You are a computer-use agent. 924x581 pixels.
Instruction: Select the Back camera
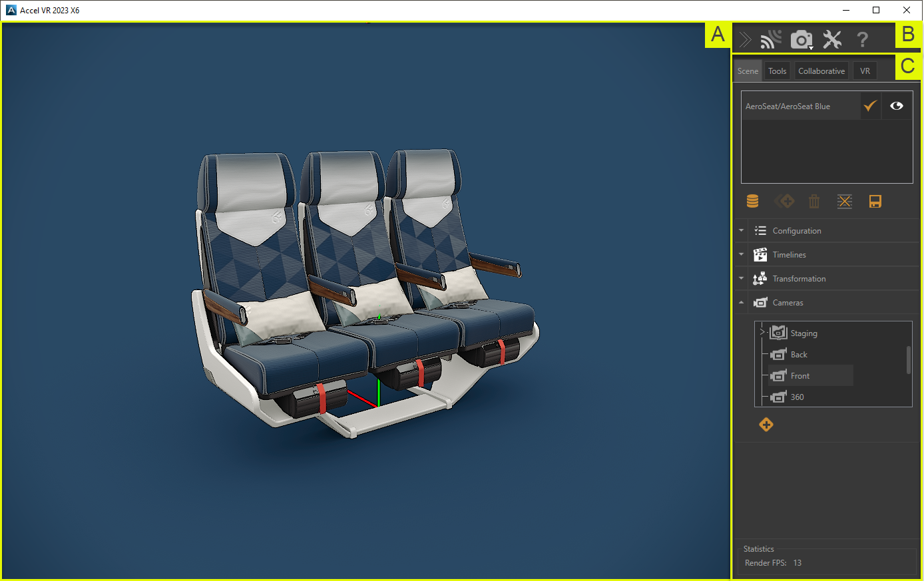(x=799, y=355)
